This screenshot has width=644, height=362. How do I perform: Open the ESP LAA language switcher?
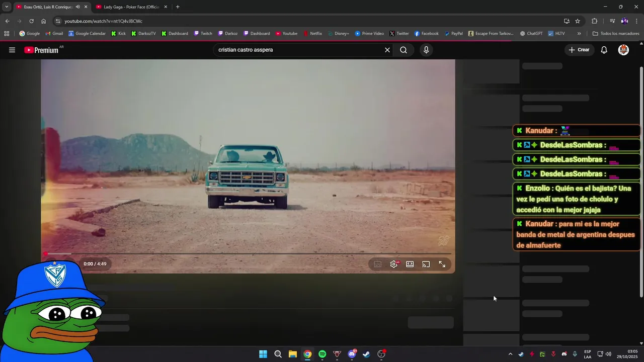click(588, 354)
